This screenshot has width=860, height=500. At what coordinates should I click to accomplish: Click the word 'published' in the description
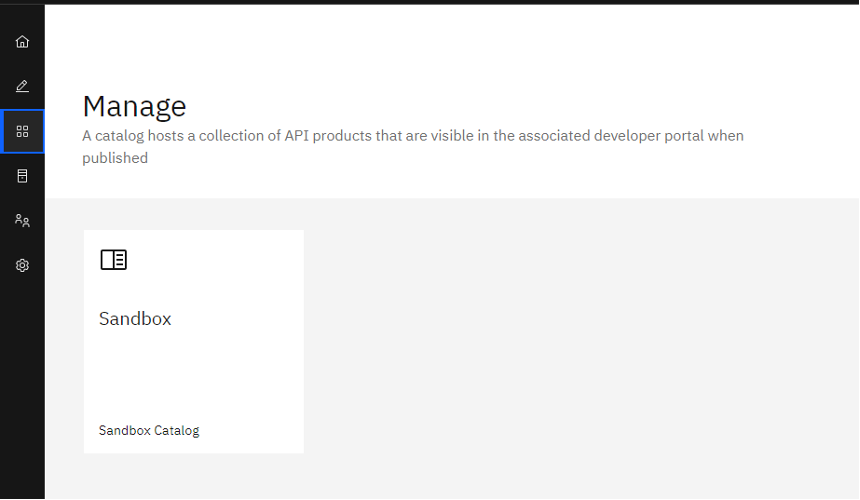[x=115, y=158]
